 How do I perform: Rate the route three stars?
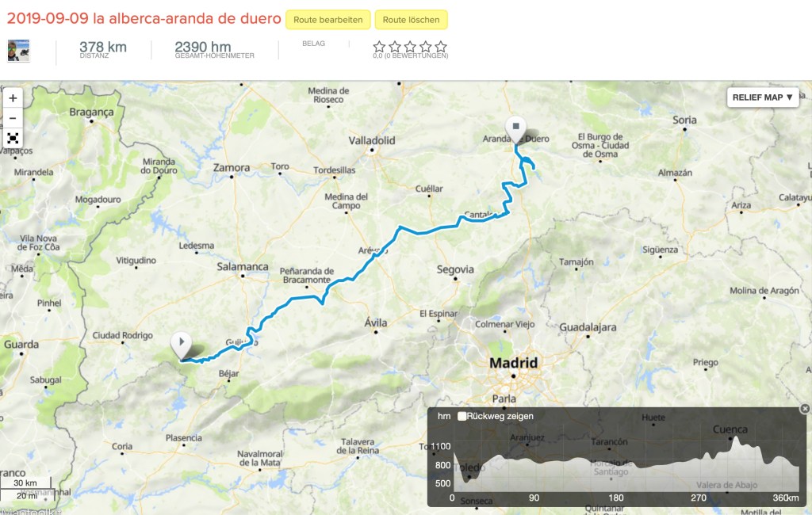coord(410,47)
